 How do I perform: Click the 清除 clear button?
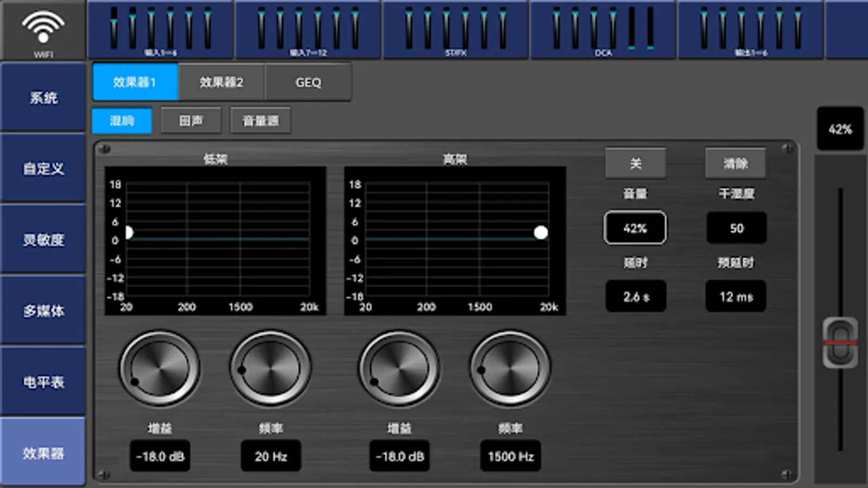pos(736,163)
